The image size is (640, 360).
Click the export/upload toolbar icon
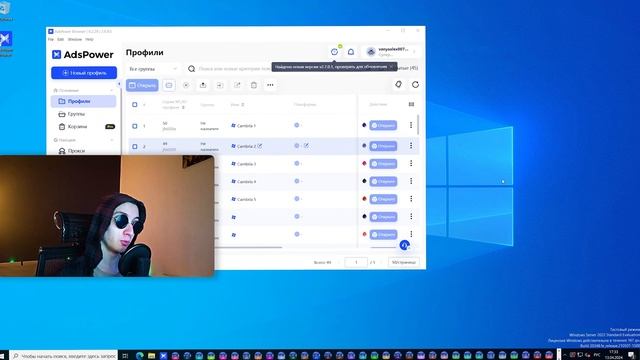tap(203, 85)
